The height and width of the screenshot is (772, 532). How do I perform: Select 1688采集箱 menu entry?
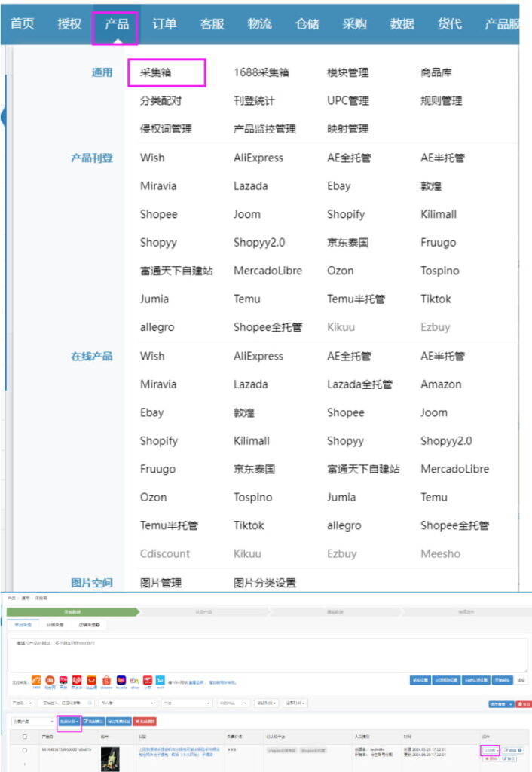(x=261, y=72)
